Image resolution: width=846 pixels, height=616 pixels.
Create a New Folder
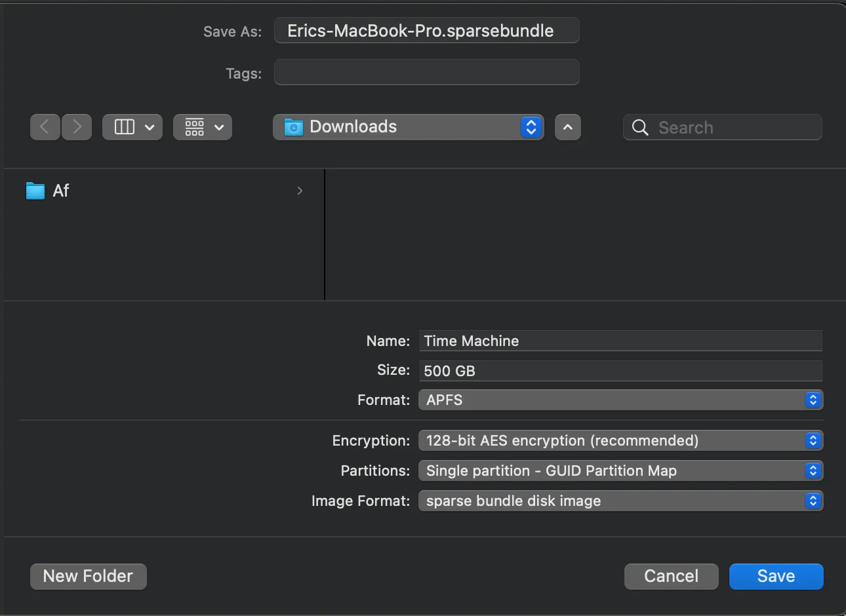[x=88, y=576]
